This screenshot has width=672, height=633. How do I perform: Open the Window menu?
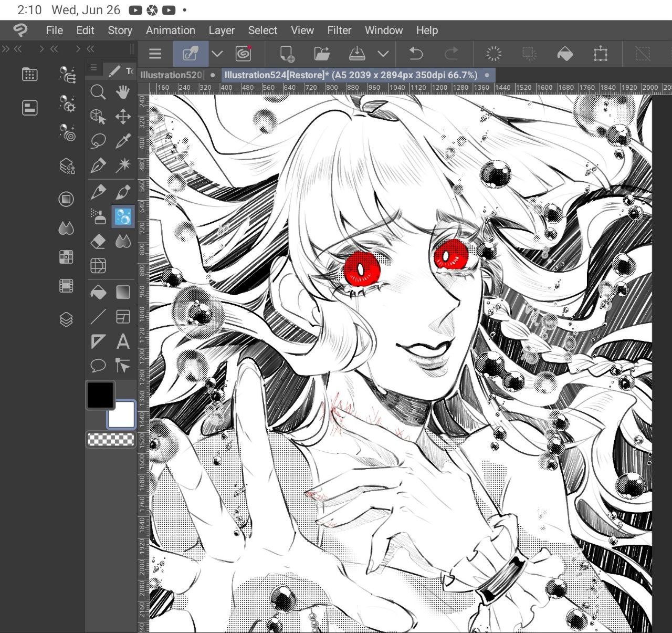[384, 30]
